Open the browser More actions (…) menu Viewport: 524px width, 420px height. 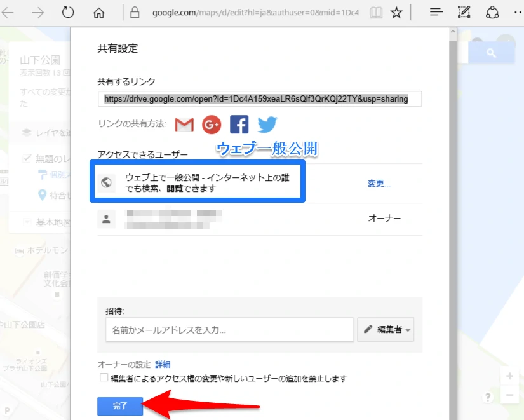pos(517,12)
